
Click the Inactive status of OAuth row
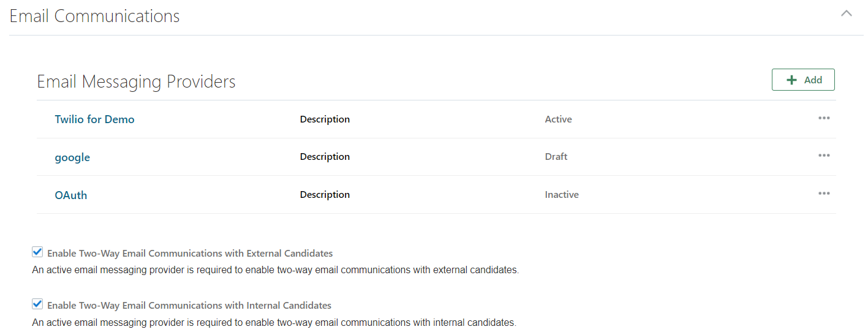[562, 195]
